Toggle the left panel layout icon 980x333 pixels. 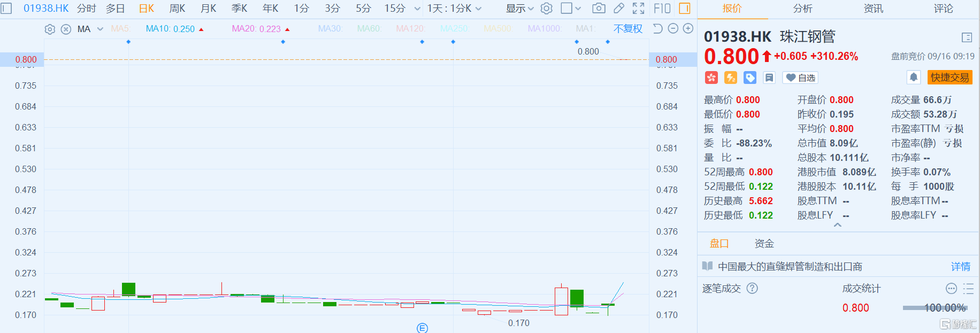tap(6, 9)
